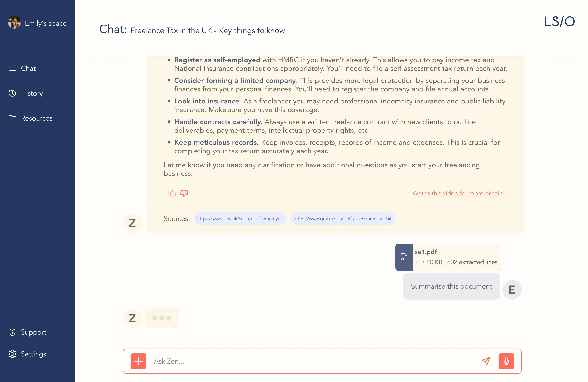
Task: Click the 'E' user avatar circle
Action: click(x=512, y=290)
